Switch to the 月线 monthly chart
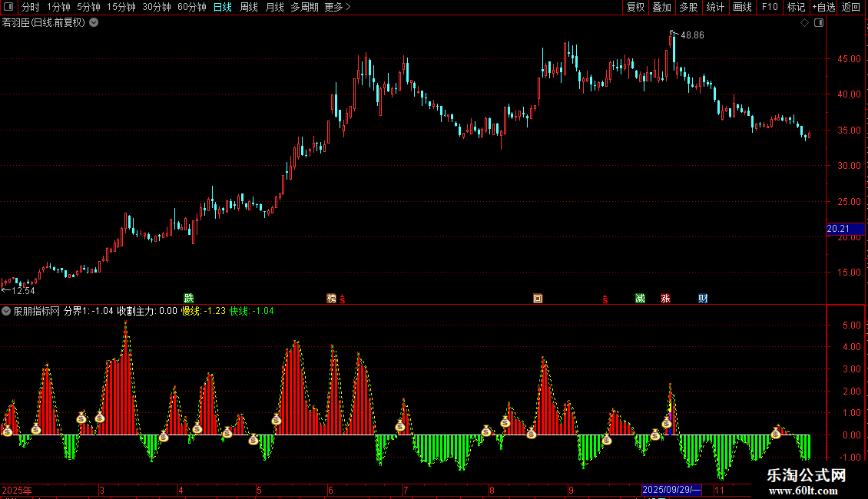Viewport: 868px width, 499px height. pos(274,7)
